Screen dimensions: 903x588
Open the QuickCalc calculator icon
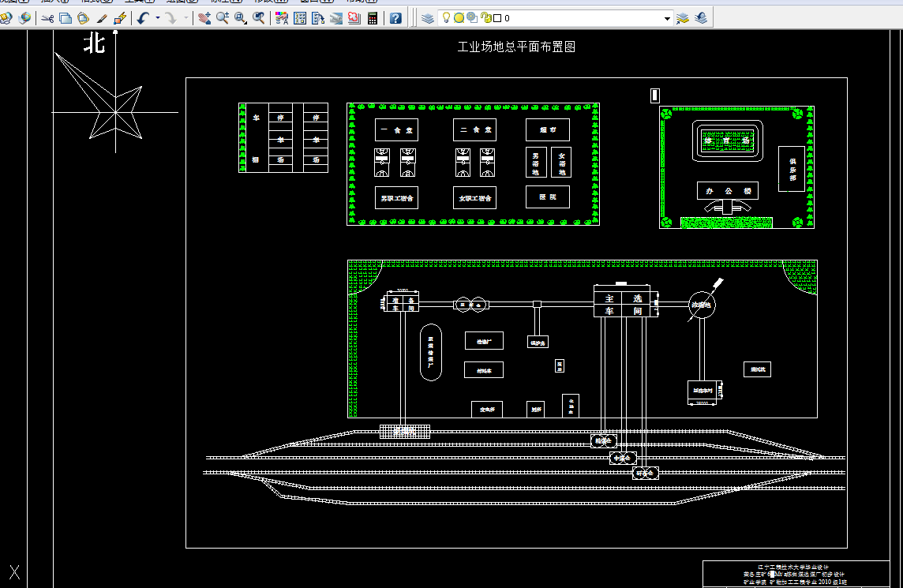373,18
